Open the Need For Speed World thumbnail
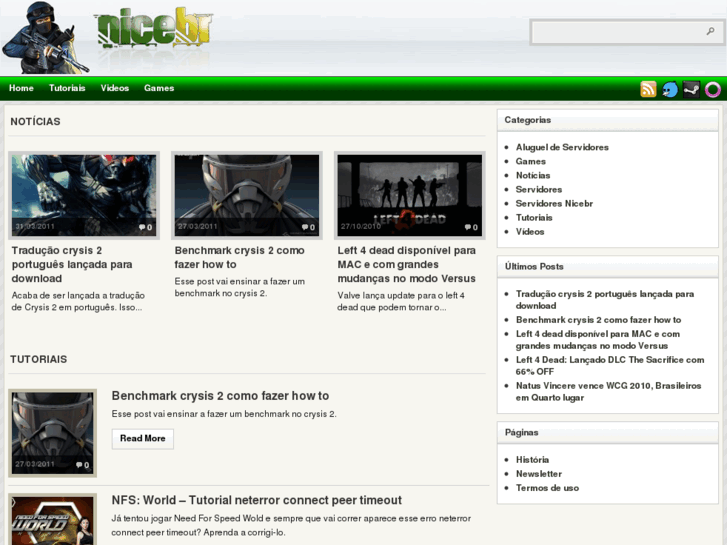 (52, 519)
